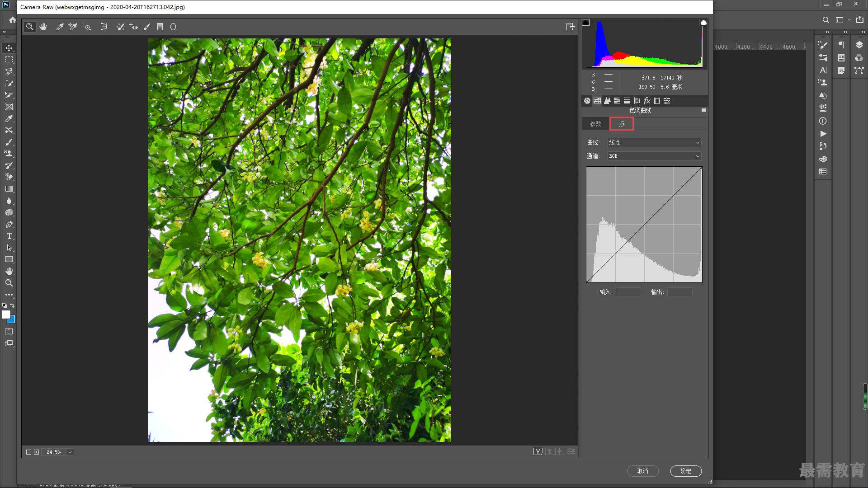Open the workspace switcher dropdown
Viewport: 868px width, 488px height.
(x=843, y=20)
